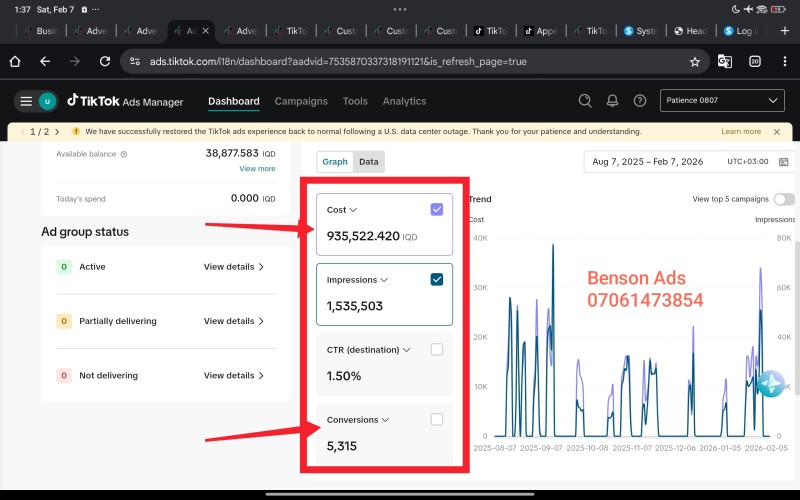Open the Campaigns menu
Screen dimensions: 800x500
click(x=301, y=101)
